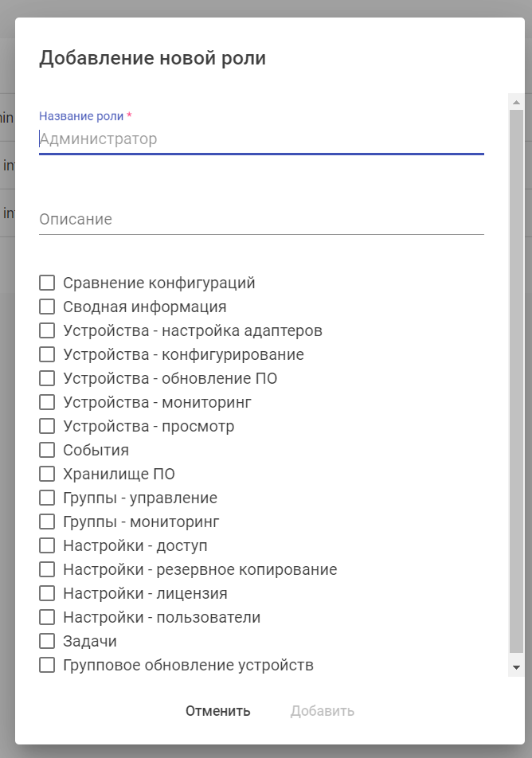This screenshot has width=532, height=758.
Task: Check Группы - управление checkbox
Action: pos(48,498)
